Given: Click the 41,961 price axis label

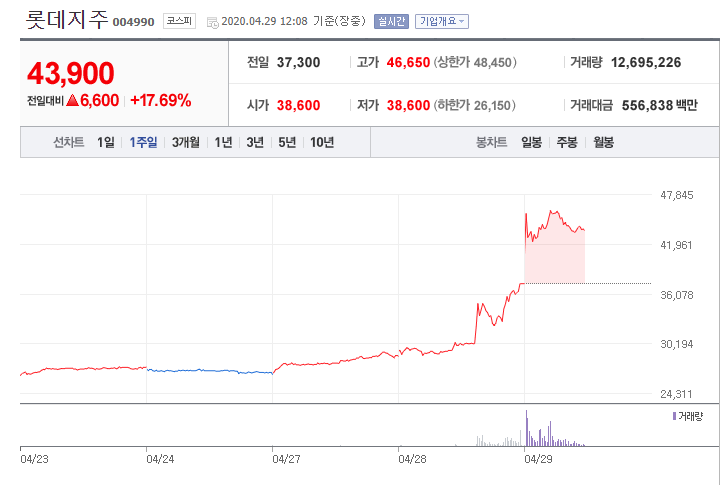Looking at the screenshot, I should click(x=676, y=245).
